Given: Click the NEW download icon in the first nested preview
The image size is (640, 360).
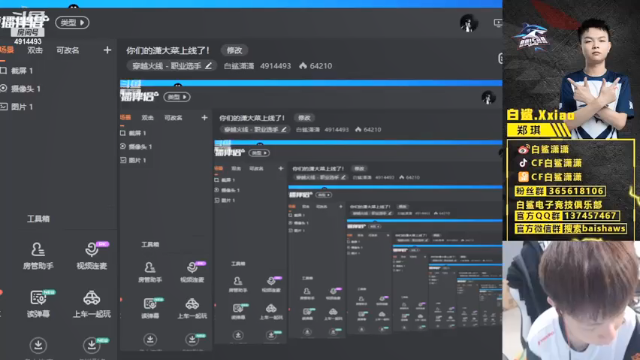Looking at the screenshot, I should point(192,339).
